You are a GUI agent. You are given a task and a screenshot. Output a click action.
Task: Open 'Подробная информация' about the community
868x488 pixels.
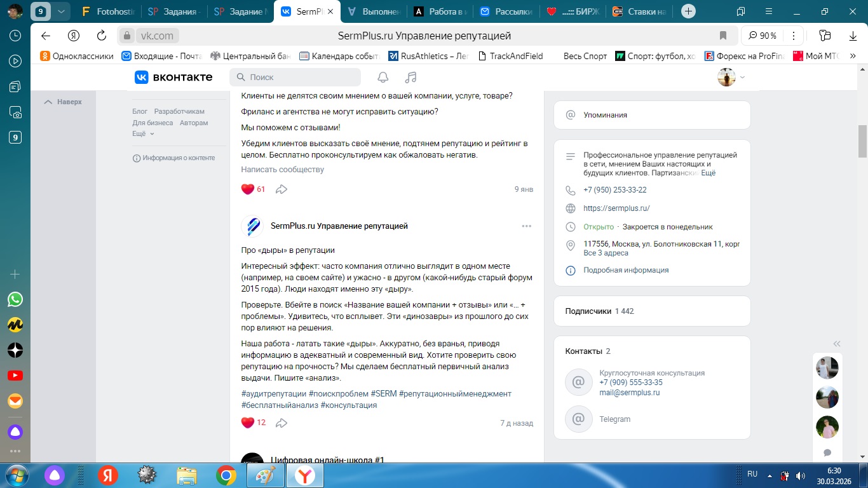(626, 270)
